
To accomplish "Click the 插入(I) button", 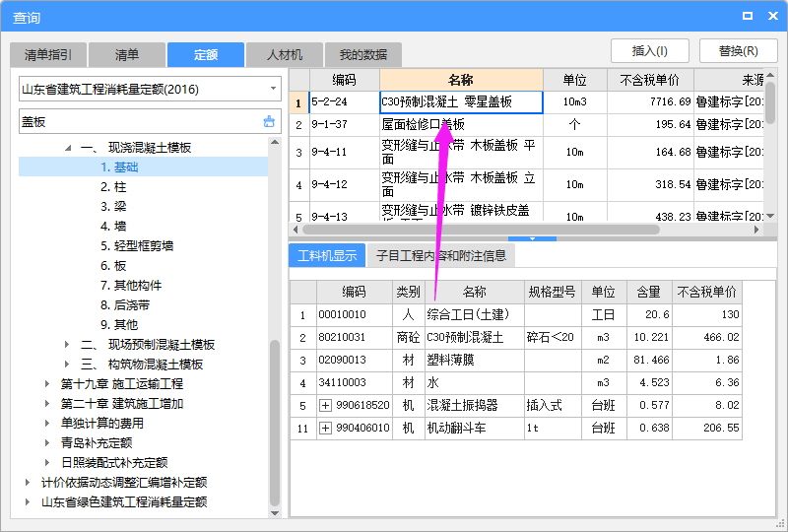I will tap(650, 51).
